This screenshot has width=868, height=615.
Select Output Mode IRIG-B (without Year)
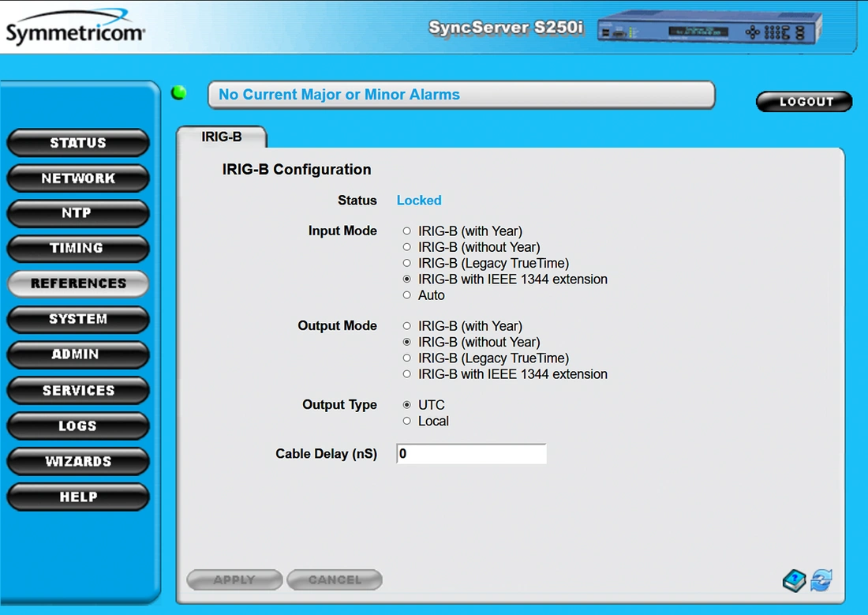tap(407, 343)
